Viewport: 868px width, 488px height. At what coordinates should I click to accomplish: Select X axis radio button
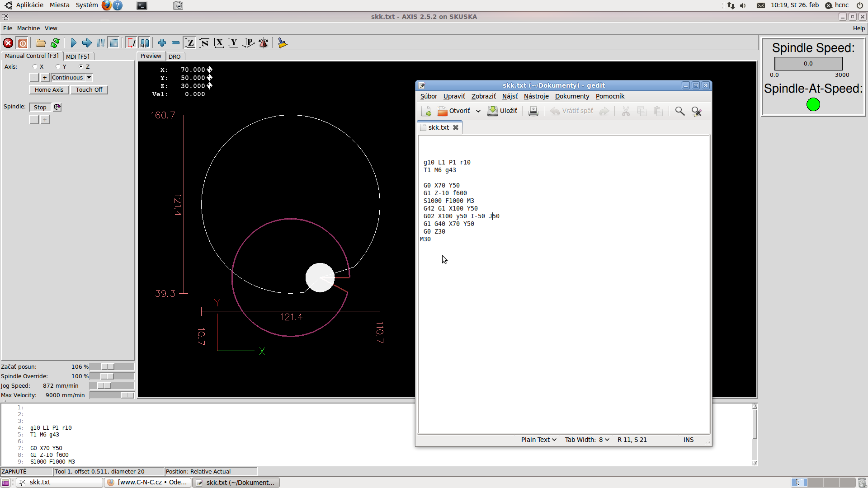(x=35, y=66)
